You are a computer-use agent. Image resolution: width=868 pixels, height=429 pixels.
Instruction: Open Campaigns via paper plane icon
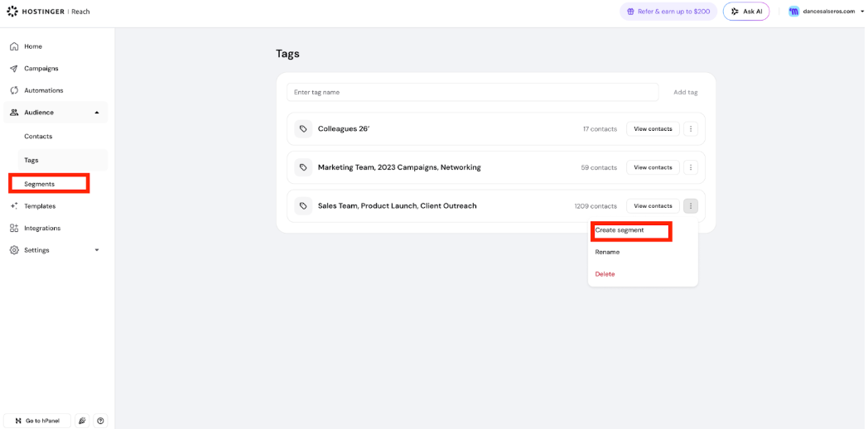coord(14,69)
